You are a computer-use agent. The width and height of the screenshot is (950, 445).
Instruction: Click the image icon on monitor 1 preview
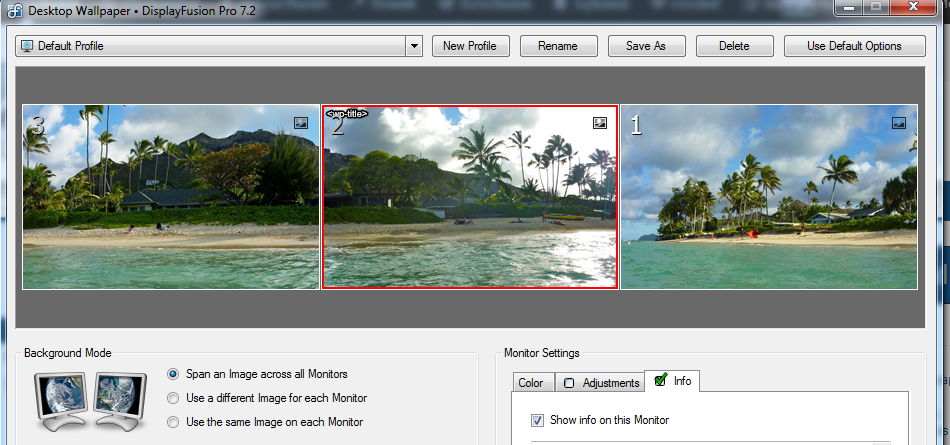pos(899,122)
